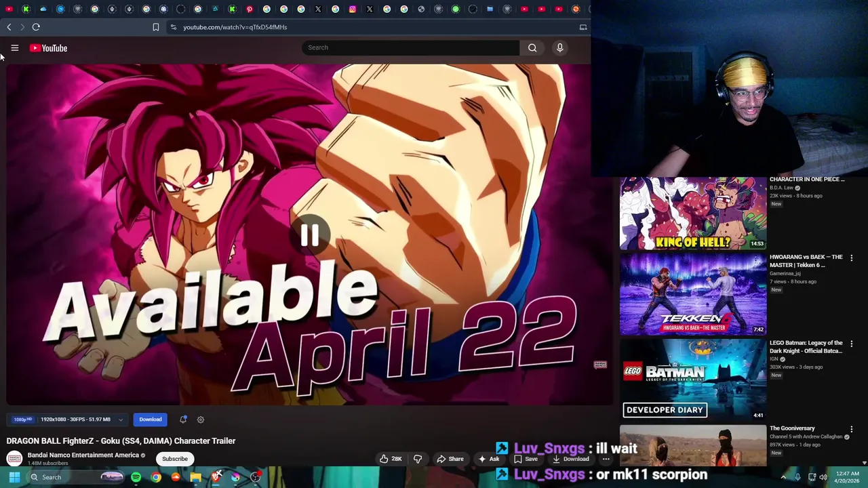Open the cast media icon in address bar
Viewport: 868px width, 488px height.
[x=583, y=27]
